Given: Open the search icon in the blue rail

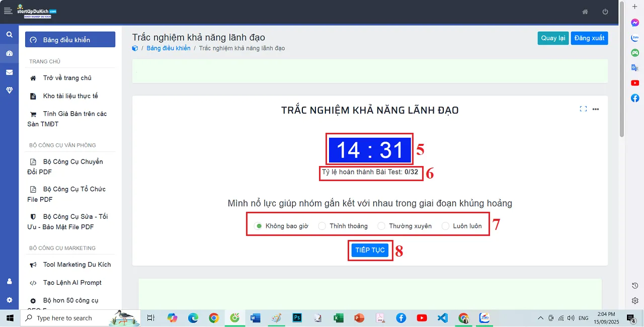Looking at the screenshot, I should (9, 35).
